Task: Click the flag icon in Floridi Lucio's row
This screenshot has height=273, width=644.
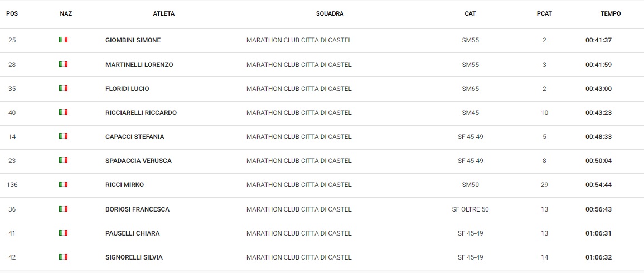Action: tap(63, 88)
